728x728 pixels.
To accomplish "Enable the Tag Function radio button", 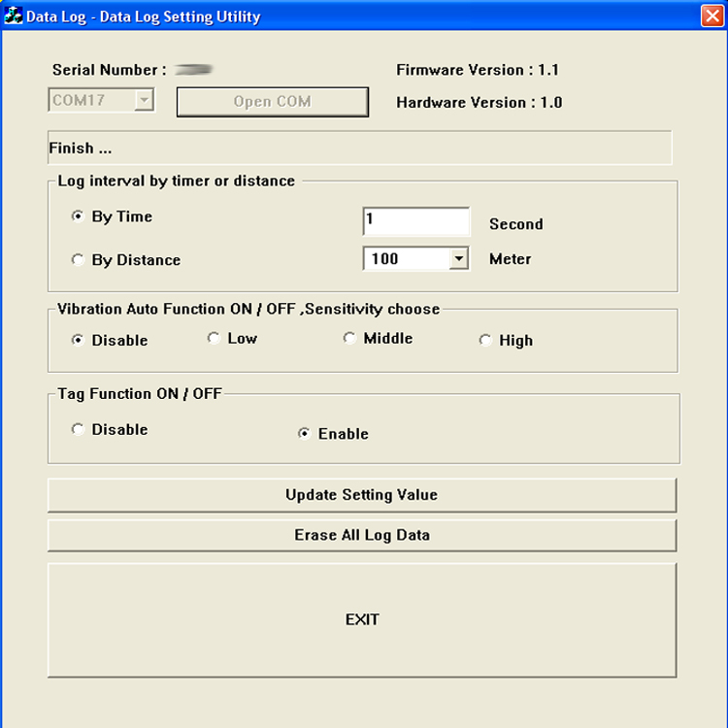I will (x=304, y=434).
